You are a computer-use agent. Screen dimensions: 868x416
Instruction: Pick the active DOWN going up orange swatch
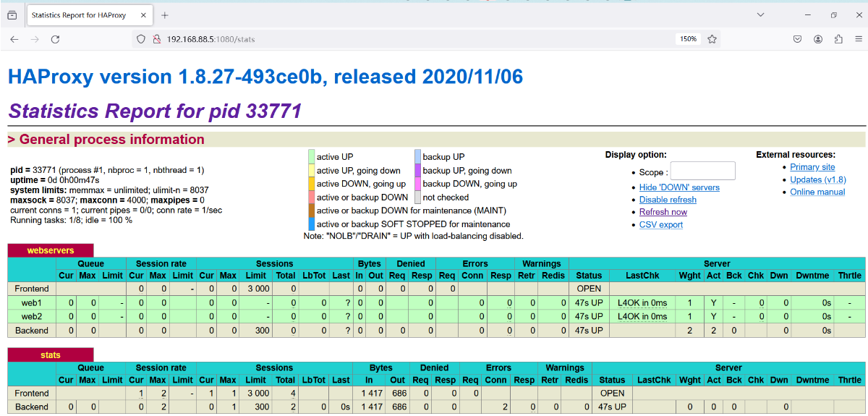point(312,184)
